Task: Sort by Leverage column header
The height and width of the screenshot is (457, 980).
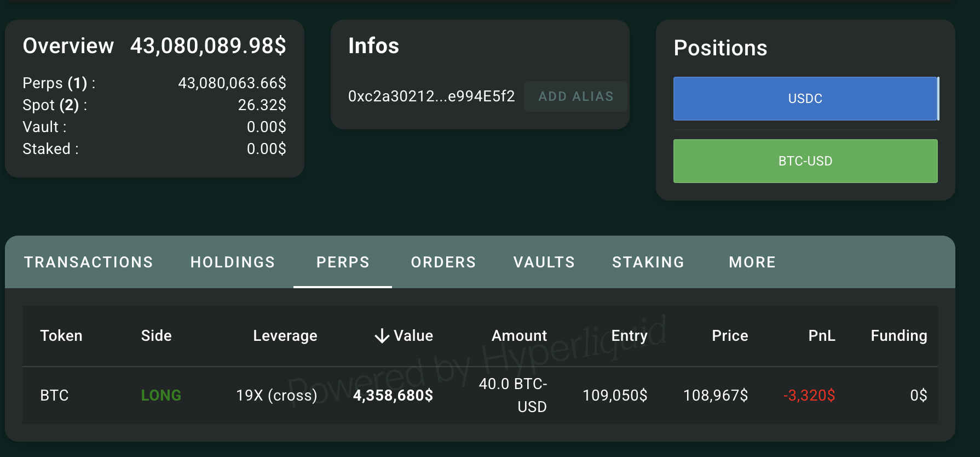Action: click(x=285, y=335)
